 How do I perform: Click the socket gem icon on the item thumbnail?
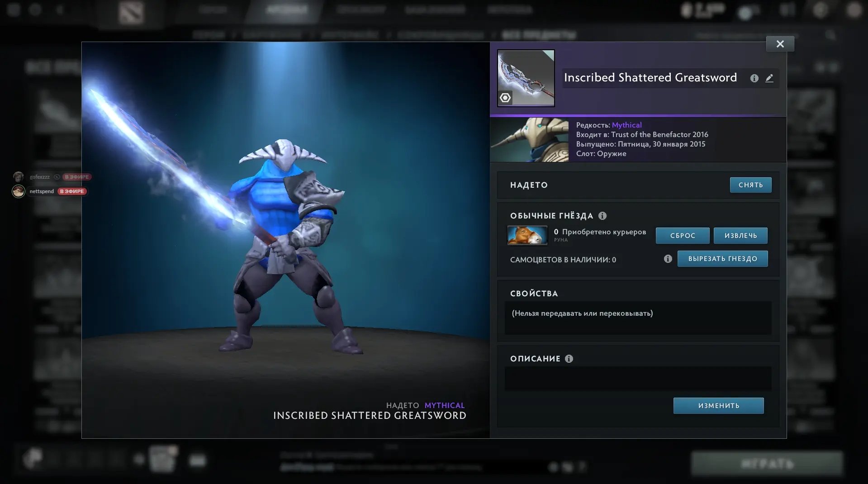click(x=505, y=98)
